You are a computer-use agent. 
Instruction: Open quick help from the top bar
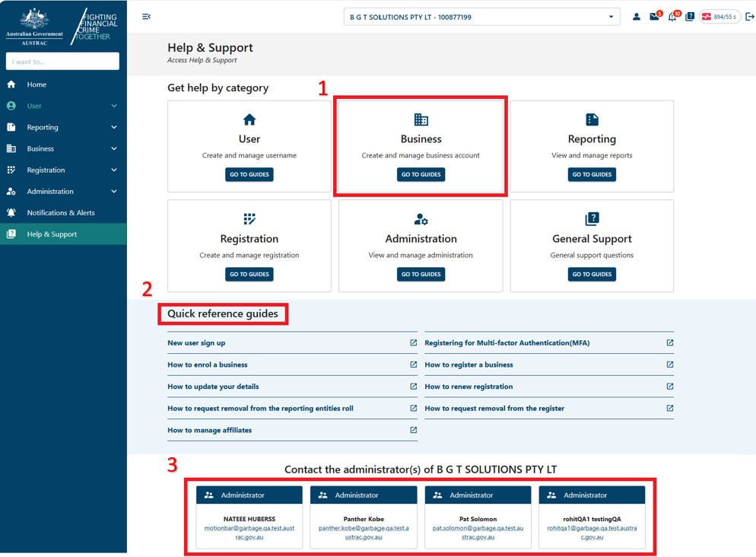[691, 15]
